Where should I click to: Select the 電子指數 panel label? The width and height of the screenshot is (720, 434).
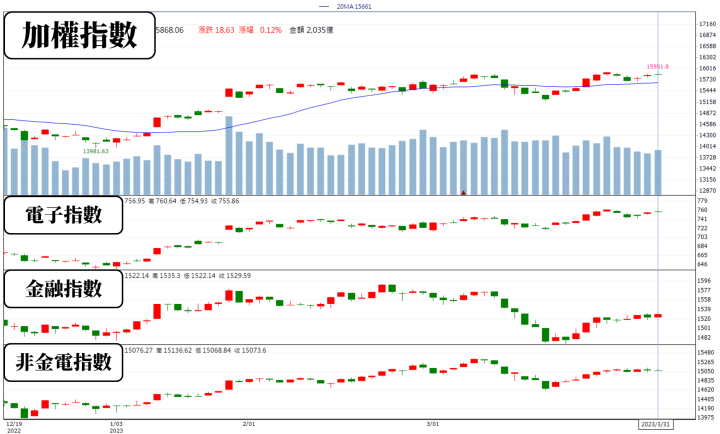[x=63, y=215]
